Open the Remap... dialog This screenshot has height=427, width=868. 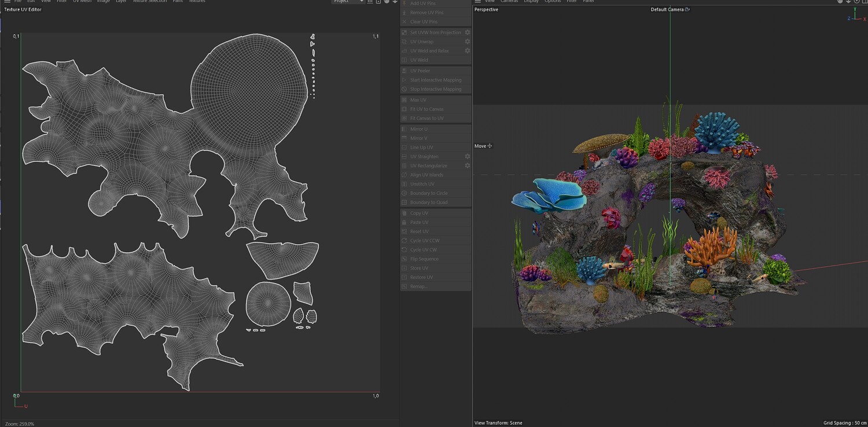click(x=436, y=286)
